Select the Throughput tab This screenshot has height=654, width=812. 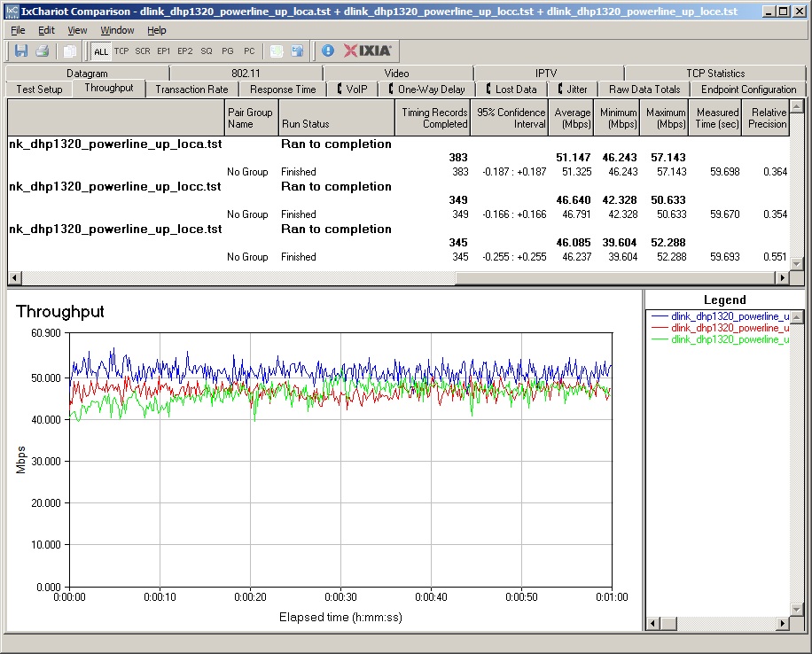tap(109, 88)
